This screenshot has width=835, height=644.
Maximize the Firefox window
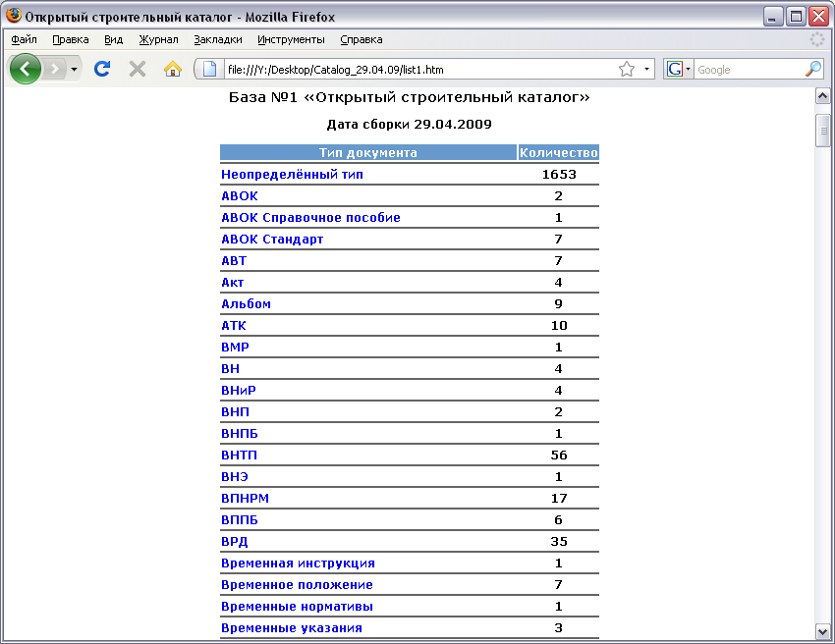(796, 16)
